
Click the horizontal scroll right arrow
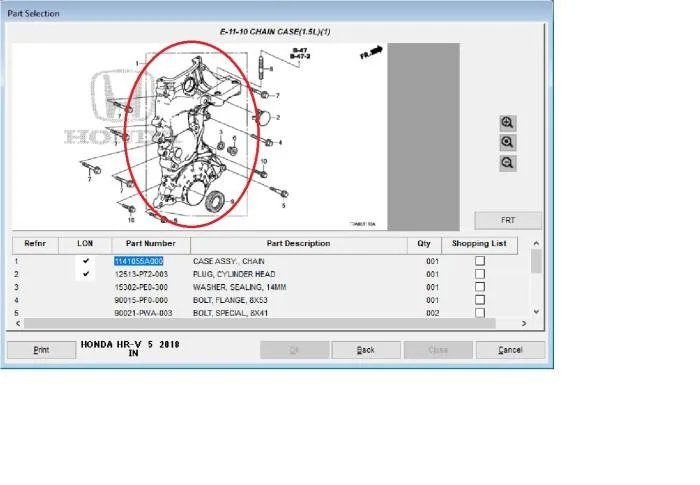[x=524, y=323]
